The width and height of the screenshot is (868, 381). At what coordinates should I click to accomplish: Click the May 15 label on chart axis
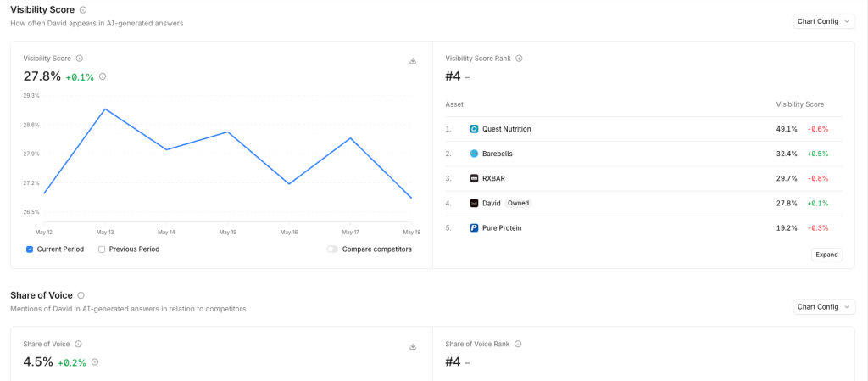tap(227, 232)
